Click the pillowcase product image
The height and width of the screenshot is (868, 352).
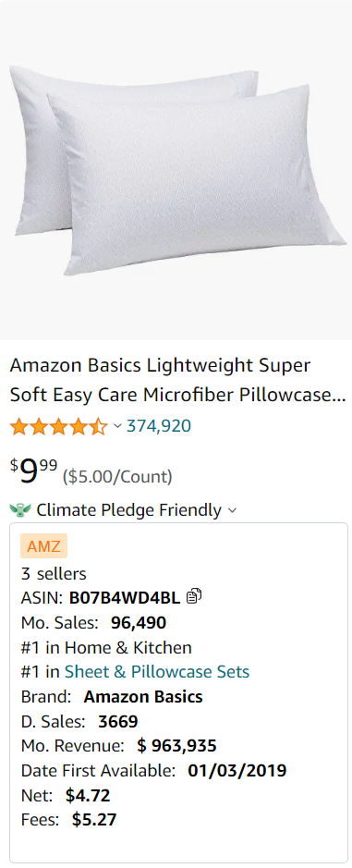pyautogui.click(x=176, y=170)
